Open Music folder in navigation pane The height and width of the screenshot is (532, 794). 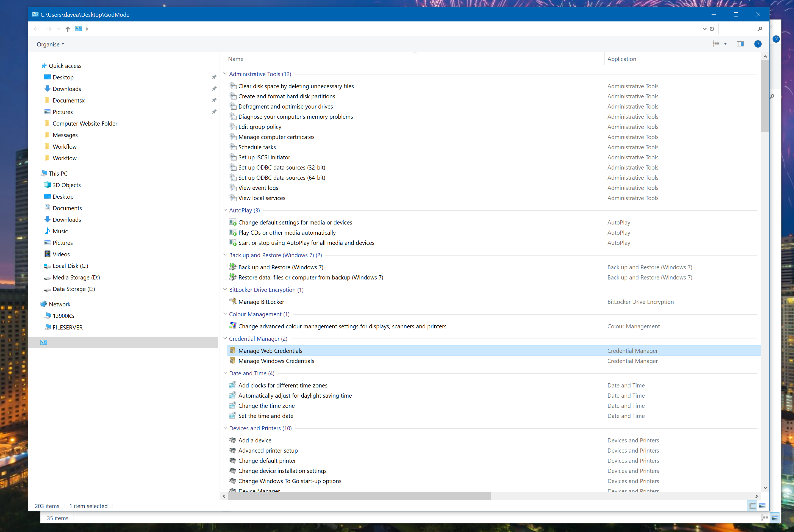pos(60,231)
